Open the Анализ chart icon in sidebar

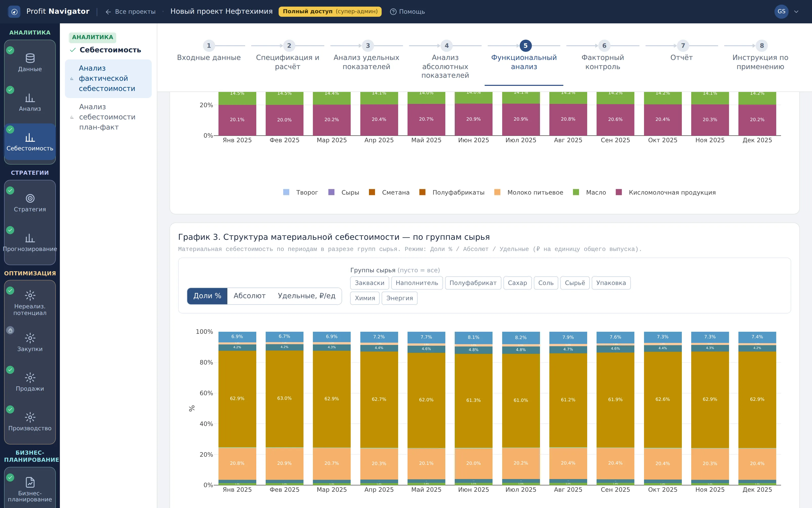tap(30, 98)
